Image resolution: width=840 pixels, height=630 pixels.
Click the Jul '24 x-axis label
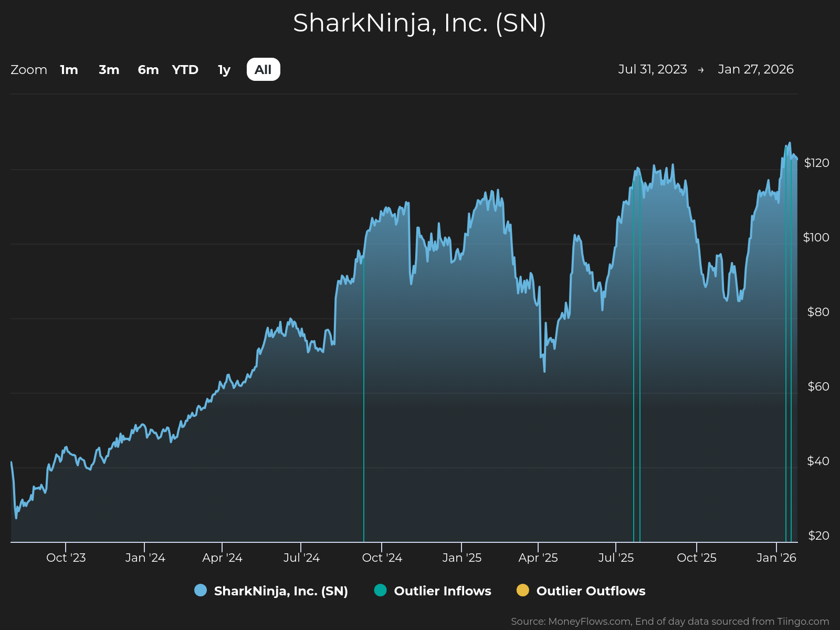click(301, 558)
